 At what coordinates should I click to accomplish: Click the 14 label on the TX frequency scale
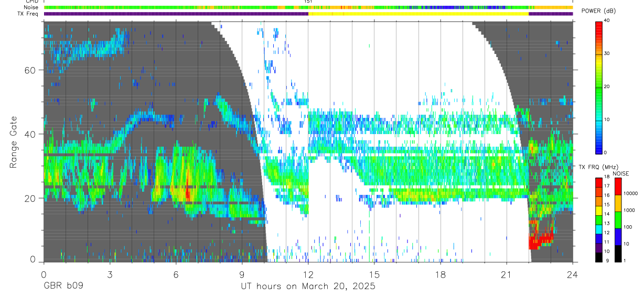[607, 214]
